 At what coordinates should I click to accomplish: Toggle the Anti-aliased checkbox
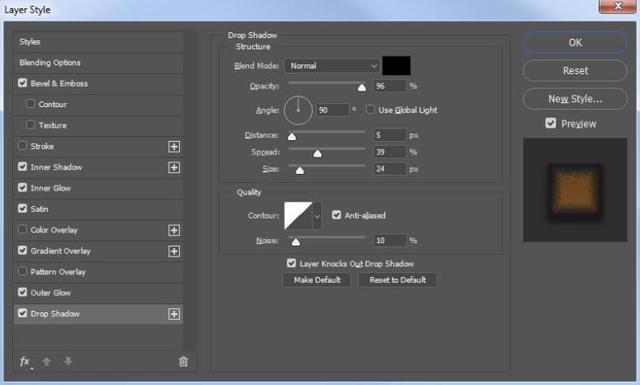point(336,215)
